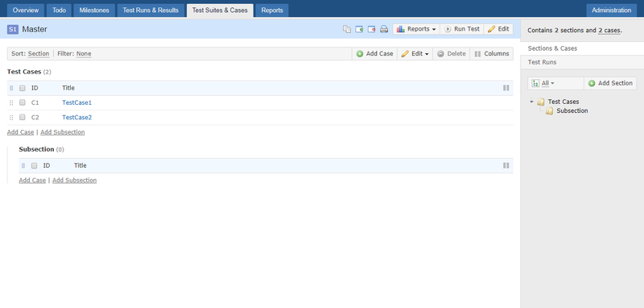This screenshot has width=644, height=308.
Task: Click the Subsection section heading
Action: click(x=36, y=149)
